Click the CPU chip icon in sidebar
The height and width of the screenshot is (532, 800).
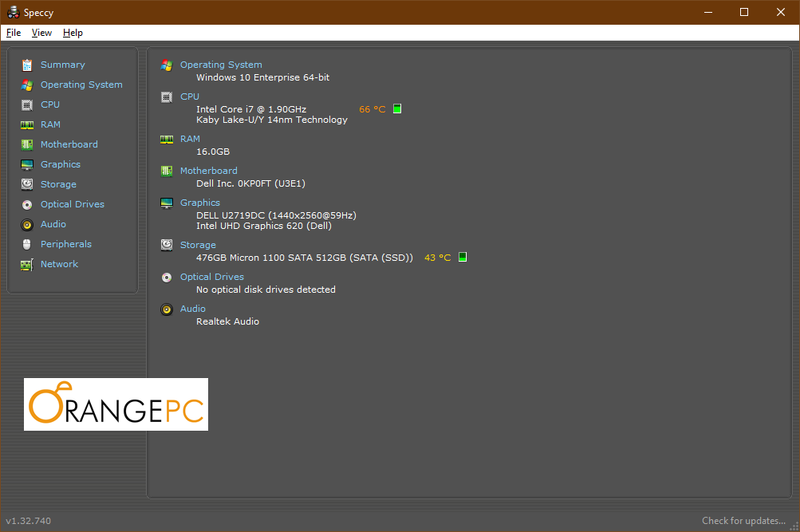coord(27,104)
